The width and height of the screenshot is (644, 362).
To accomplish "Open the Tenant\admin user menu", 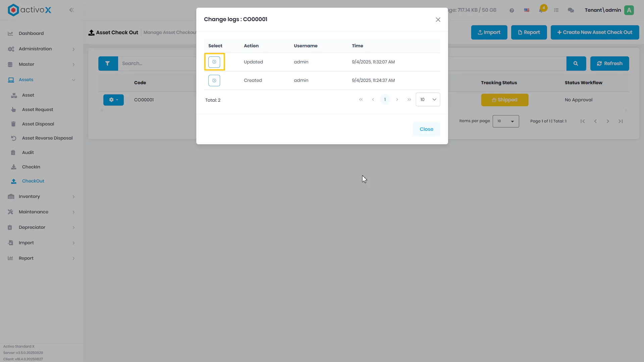I will point(603,10).
